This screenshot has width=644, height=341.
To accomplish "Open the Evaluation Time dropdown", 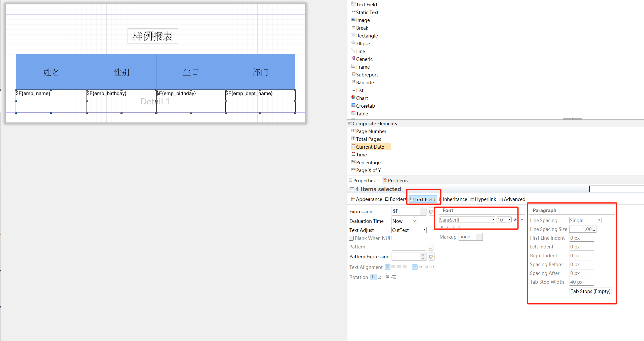I will tap(414, 221).
